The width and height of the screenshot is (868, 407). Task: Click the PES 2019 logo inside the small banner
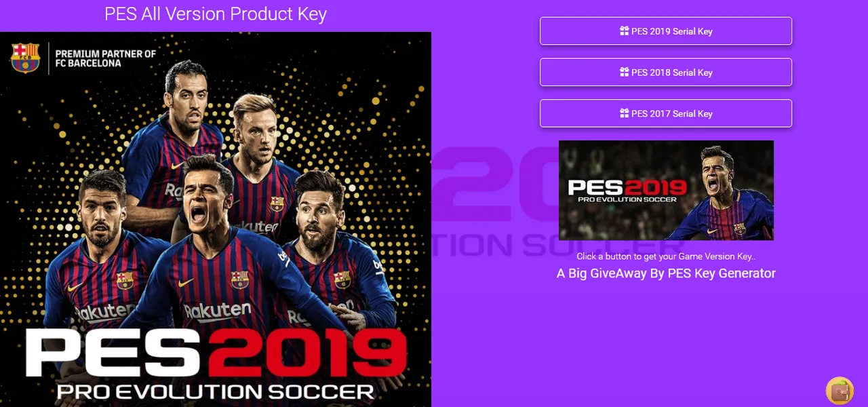[627, 191]
